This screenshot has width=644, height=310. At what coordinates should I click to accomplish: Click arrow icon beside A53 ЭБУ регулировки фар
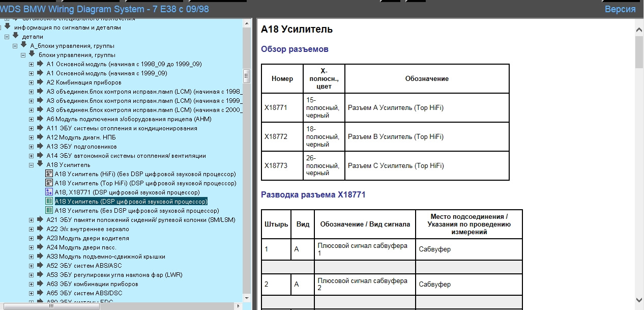[x=40, y=274]
